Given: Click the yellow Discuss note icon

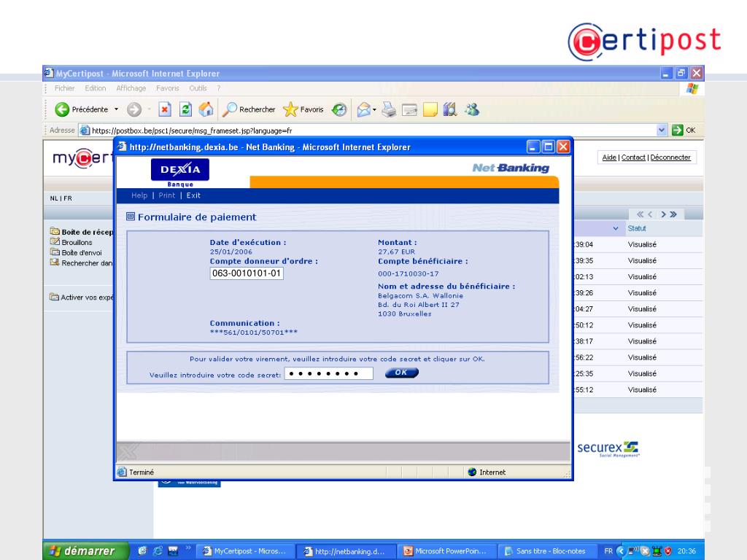Looking at the screenshot, I should pos(430,109).
